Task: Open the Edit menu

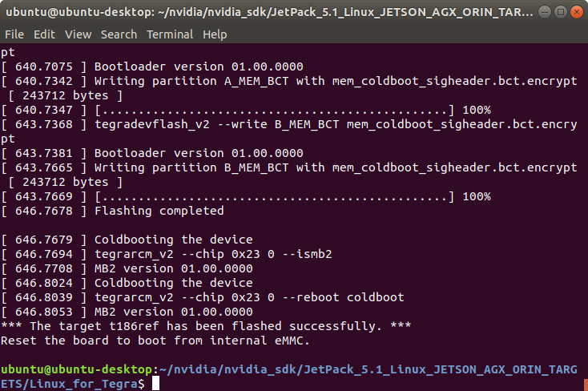Action: (x=44, y=34)
